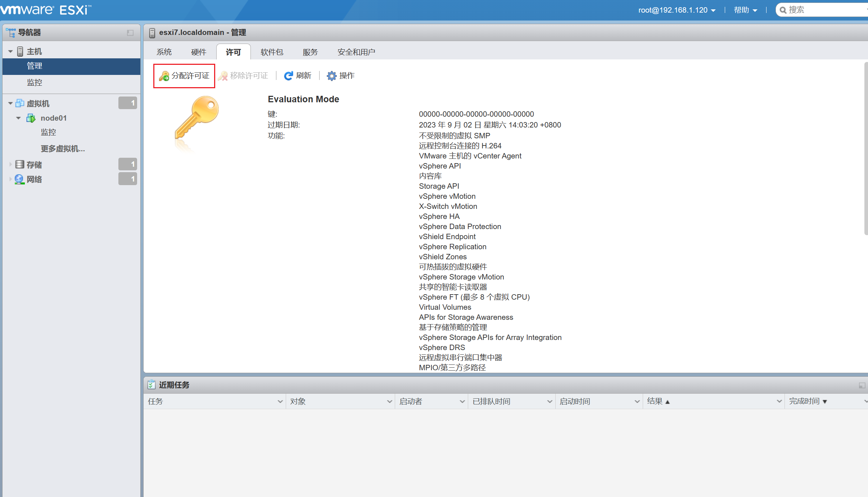Screen dimensions: 868x497
Task: Click the Evaluation Mode heading
Action: [x=303, y=99]
